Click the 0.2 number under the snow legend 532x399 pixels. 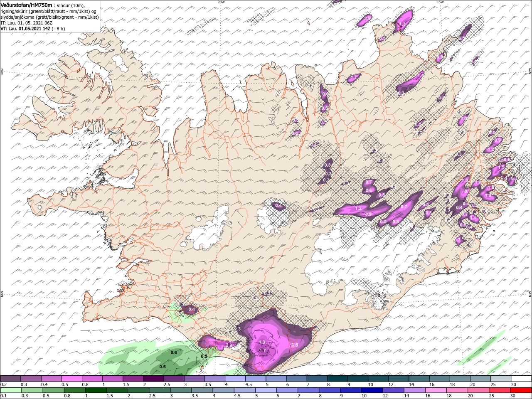pos(3,384)
